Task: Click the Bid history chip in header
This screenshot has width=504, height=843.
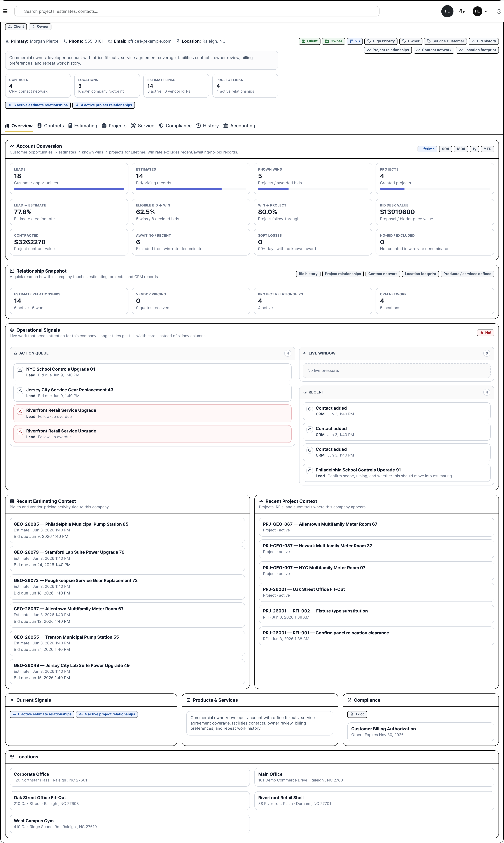Action: coord(484,41)
